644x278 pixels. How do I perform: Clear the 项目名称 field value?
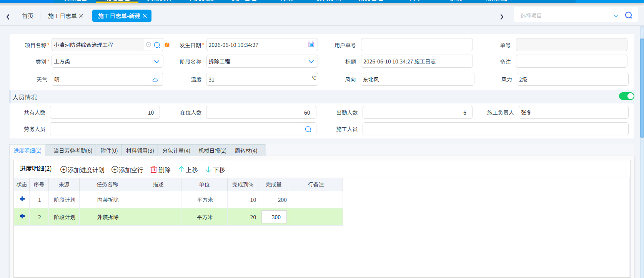coord(148,45)
